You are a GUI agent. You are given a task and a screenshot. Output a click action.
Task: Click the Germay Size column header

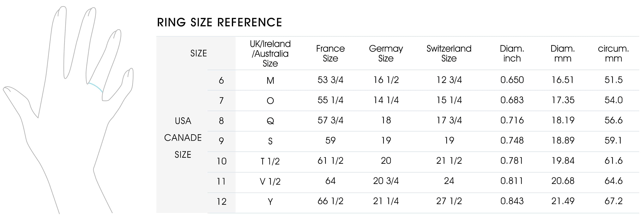pyautogui.click(x=386, y=53)
